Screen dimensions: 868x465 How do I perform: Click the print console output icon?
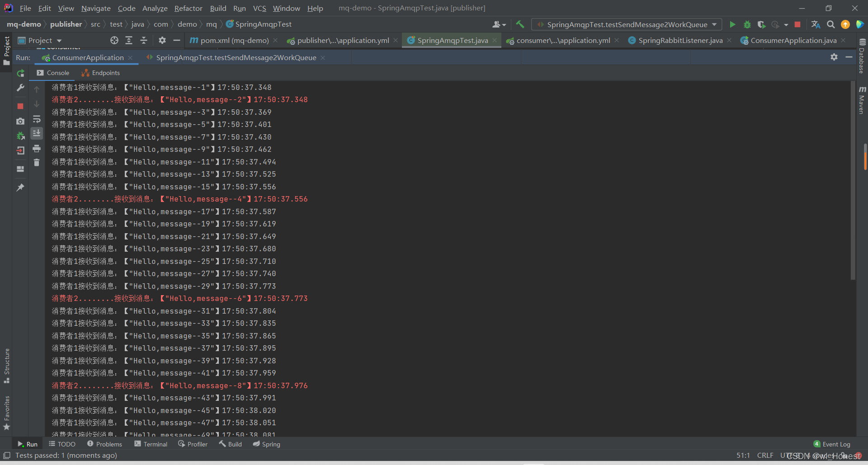[37, 149]
